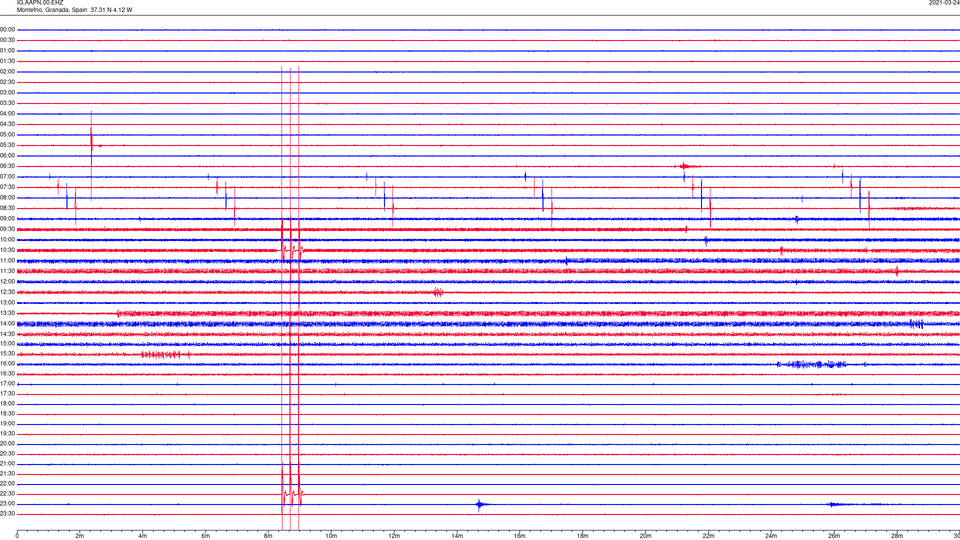The image size is (960, 540).
Task: Select the 04:00 trace time label
Action: [8, 114]
